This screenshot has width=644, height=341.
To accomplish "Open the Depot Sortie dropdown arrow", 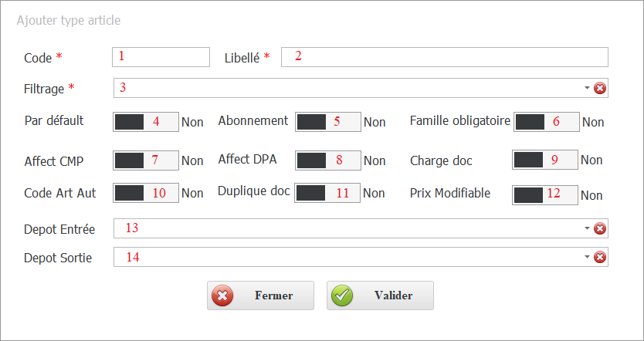I will (x=587, y=257).
